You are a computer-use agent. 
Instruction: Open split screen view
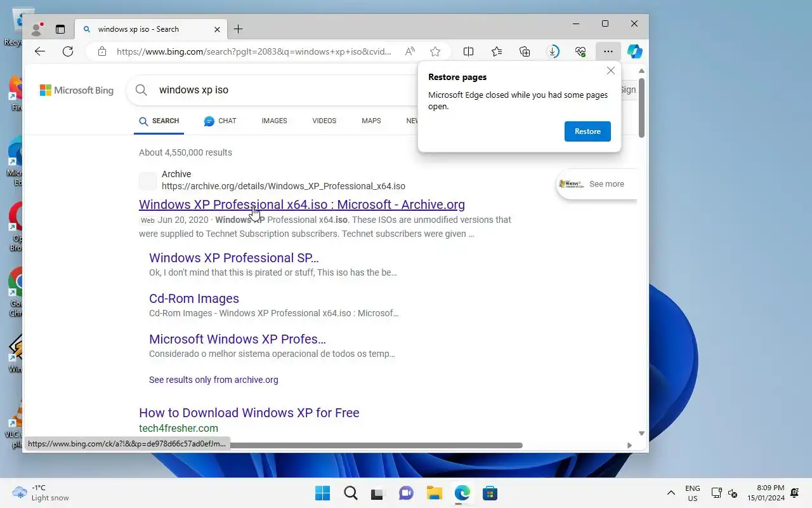[x=468, y=51]
